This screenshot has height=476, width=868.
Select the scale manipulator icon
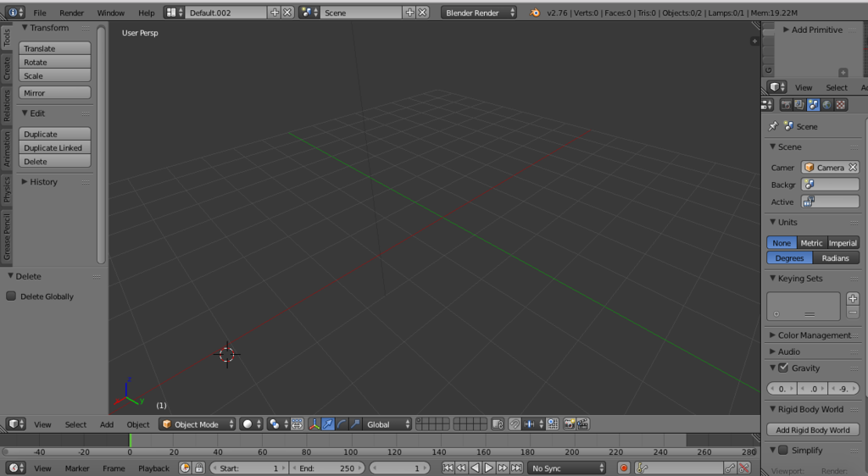tap(355, 424)
